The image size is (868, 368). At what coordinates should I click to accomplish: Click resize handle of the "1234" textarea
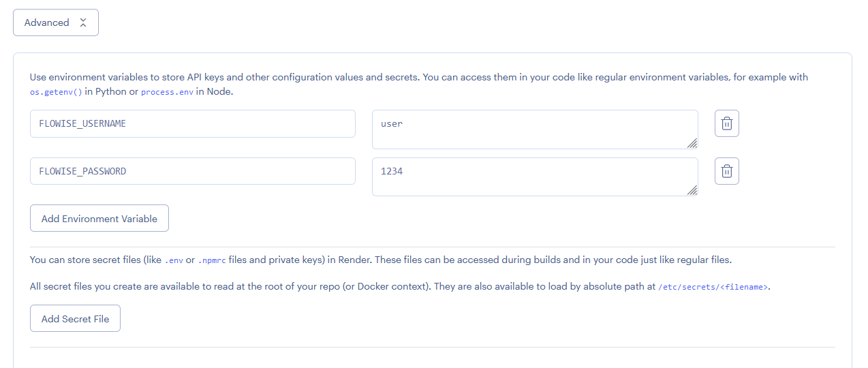(692, 191)
